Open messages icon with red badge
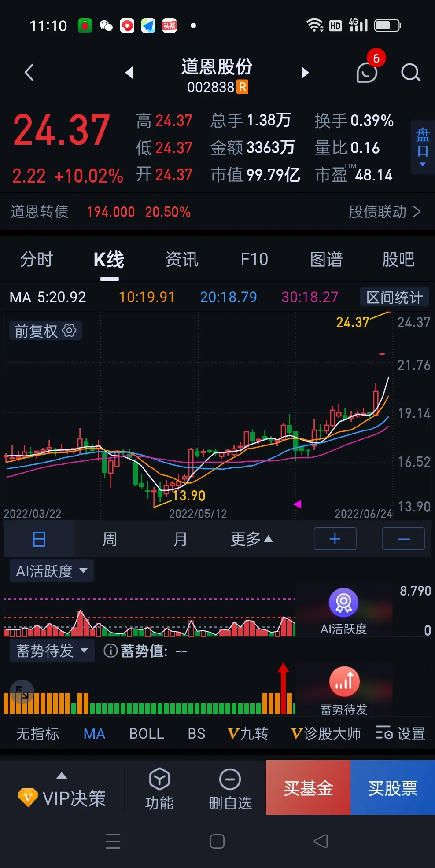This screenshot has width=435, height=868. pos(367,73)
